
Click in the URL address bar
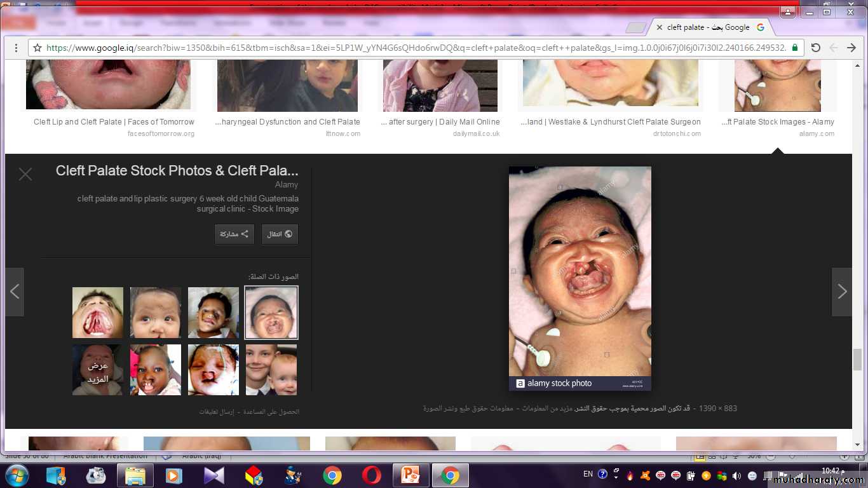coord(413,48)
